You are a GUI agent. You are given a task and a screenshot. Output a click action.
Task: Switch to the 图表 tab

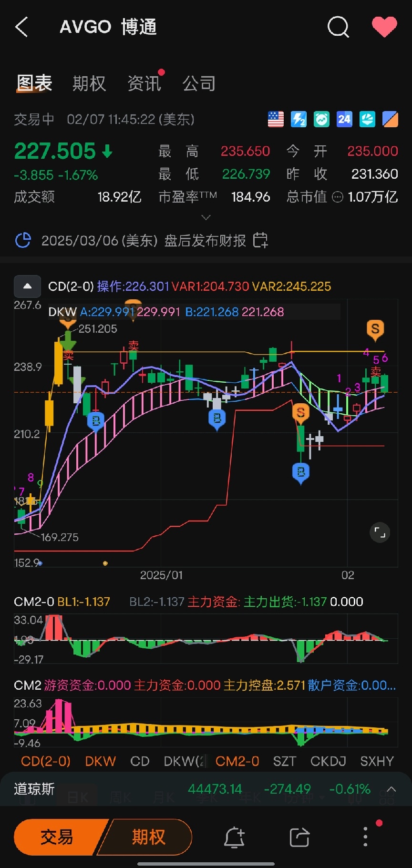34,83
